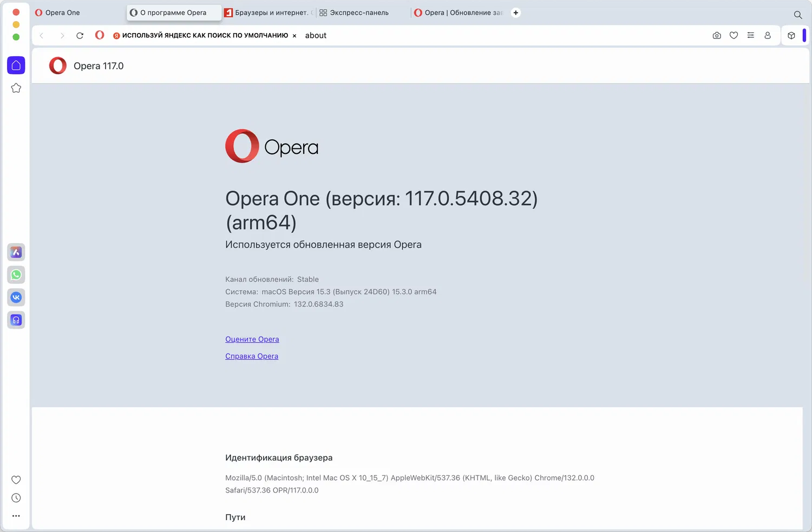Viewport: 812px width, 532px height.
Task: Search tabs with magnifier icon
Action: 798,15
